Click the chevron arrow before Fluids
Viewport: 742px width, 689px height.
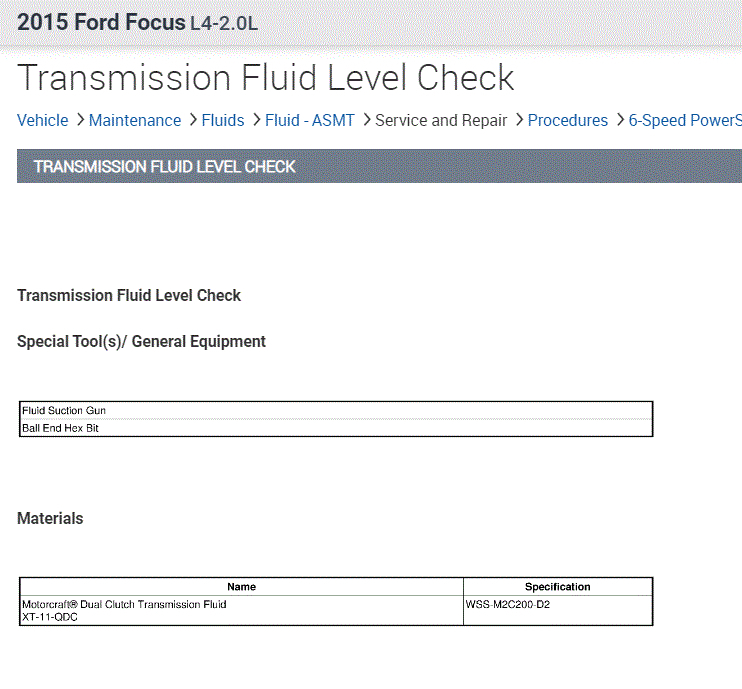pos(192,121)
